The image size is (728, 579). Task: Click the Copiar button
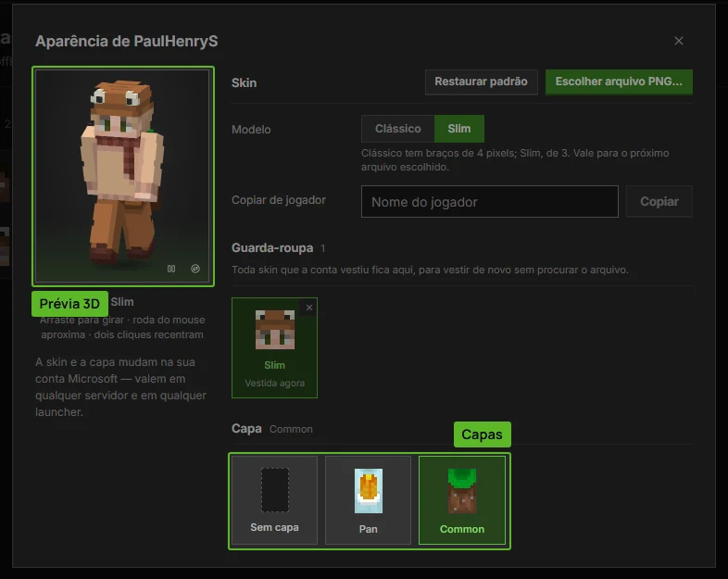(659, 202)
